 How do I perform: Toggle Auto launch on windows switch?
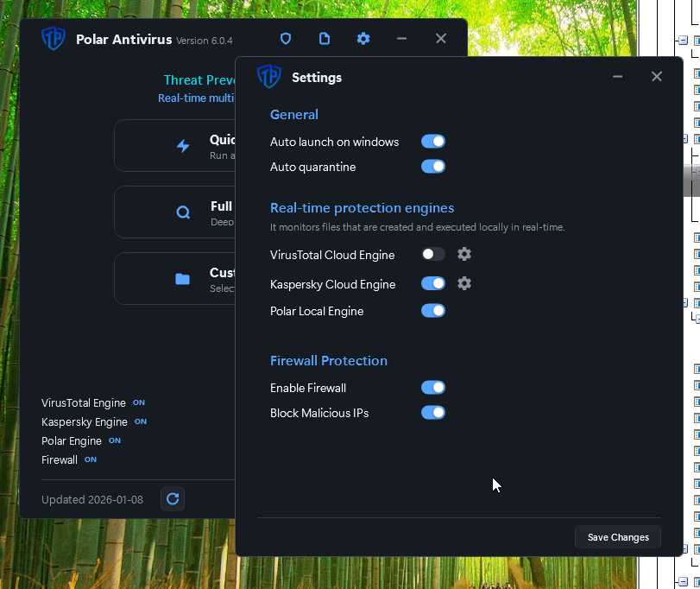(433, 142)
